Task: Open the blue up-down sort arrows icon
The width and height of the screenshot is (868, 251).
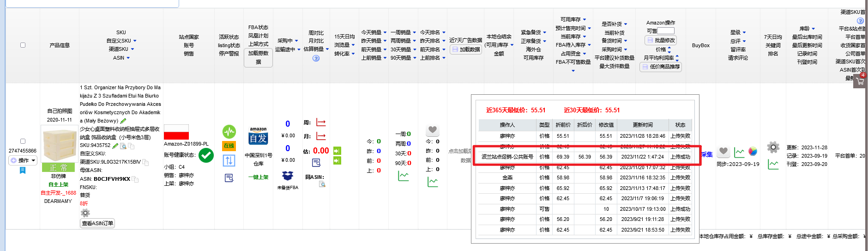Action: [x=229, y=161]
